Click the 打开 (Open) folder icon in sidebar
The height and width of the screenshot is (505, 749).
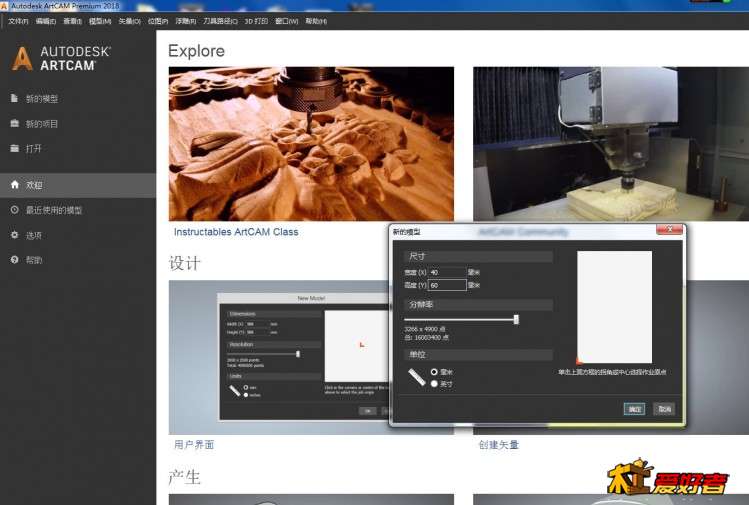[x=14, y=148]
